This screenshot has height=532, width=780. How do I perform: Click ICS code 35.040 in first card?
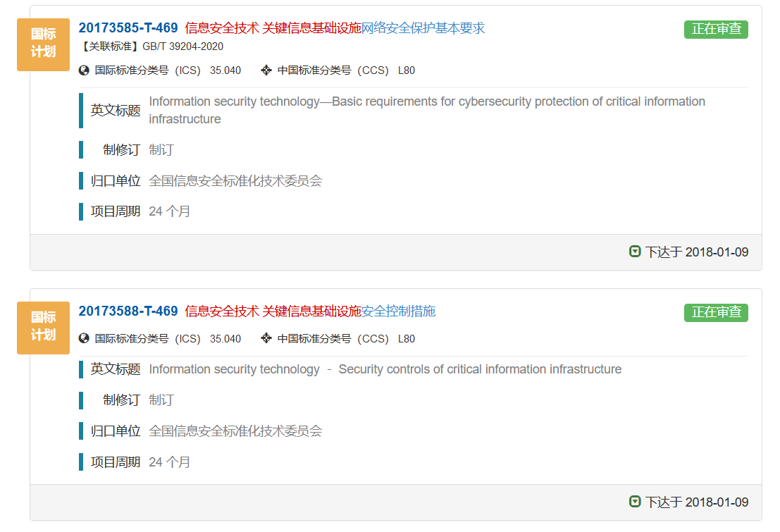225,70
